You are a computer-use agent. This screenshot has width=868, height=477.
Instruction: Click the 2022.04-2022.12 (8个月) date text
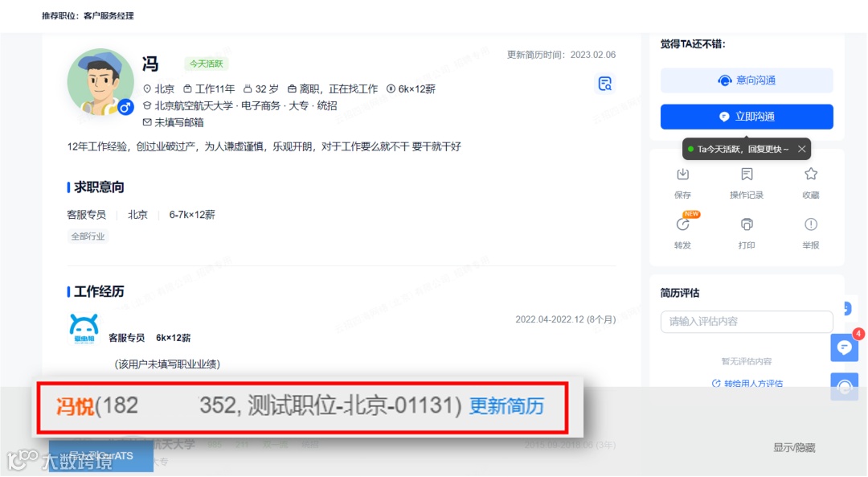click(x=565, y=319)
